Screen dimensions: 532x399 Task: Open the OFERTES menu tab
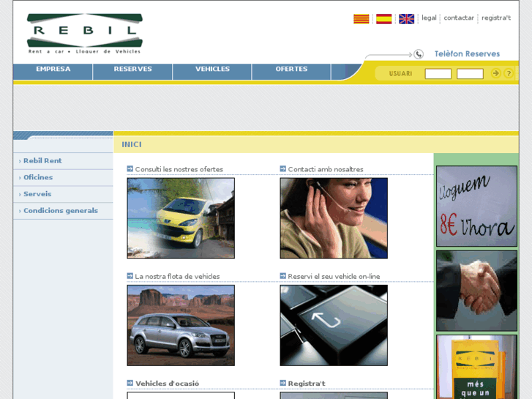click(x=291, y=71)
